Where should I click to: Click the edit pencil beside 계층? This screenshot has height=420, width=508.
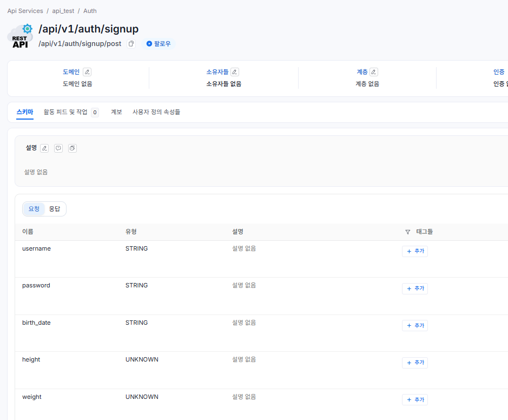[x=374, y=72]
